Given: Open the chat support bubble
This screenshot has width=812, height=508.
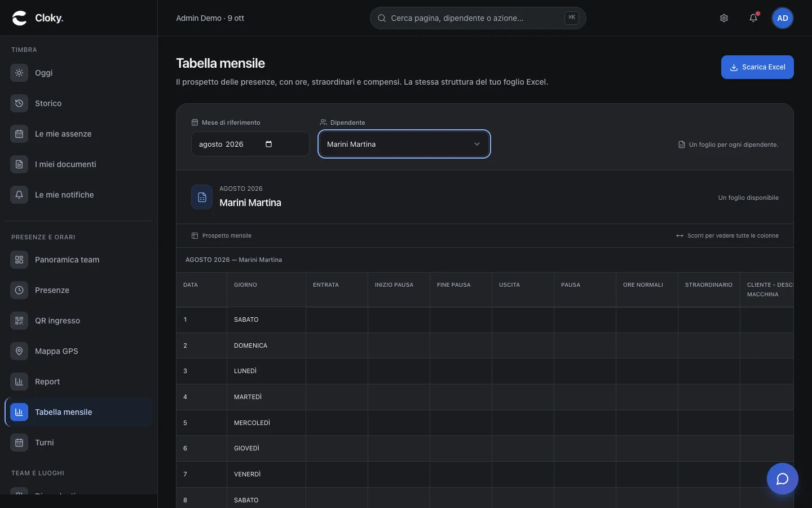Looking at the screenshot, I should pyautogui.click(x=783, y=479).
